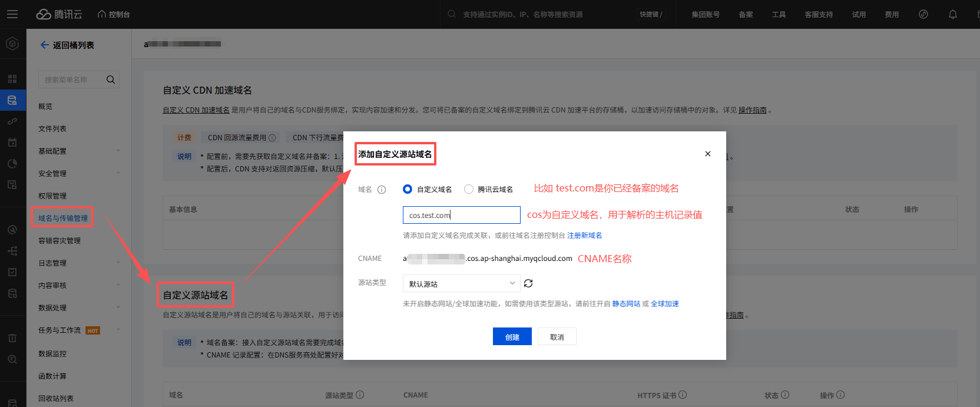Refresh the 源站类型 list
The height and width of the screenshot is (407, 980).
[x=528, y=283]
